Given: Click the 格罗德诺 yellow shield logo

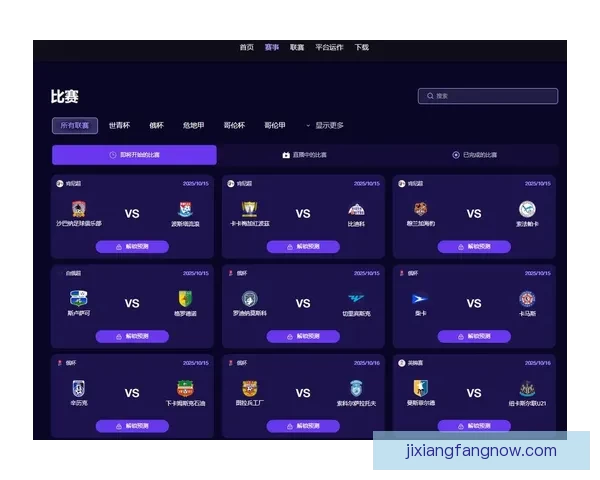Looking at the screenshot, I should pos(185,298).
